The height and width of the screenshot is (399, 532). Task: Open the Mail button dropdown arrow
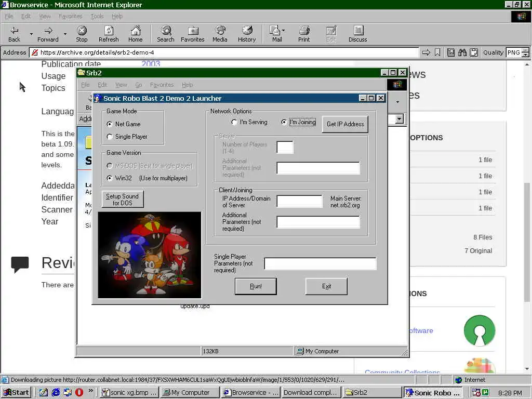tap(283, 31)
